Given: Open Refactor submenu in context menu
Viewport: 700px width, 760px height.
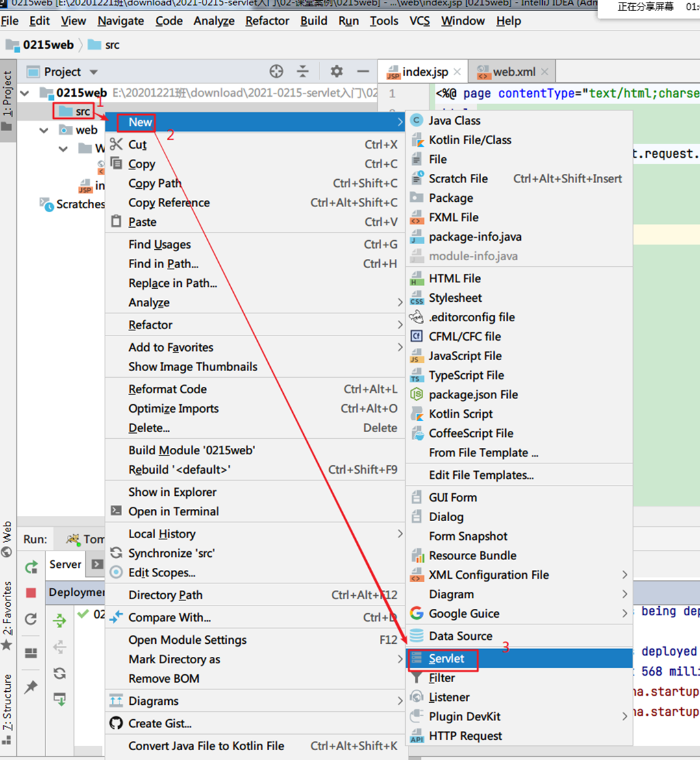Looking at the screenshot, I should click(x=255, y=325).
